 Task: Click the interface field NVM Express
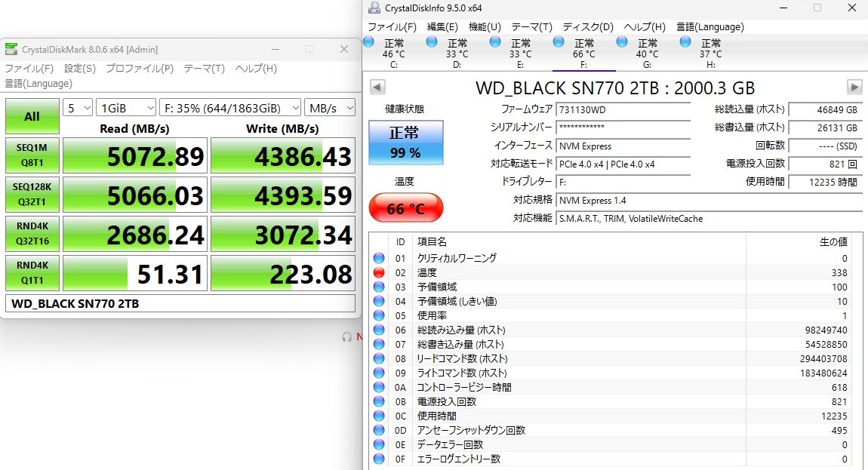(x=623, y=146)
